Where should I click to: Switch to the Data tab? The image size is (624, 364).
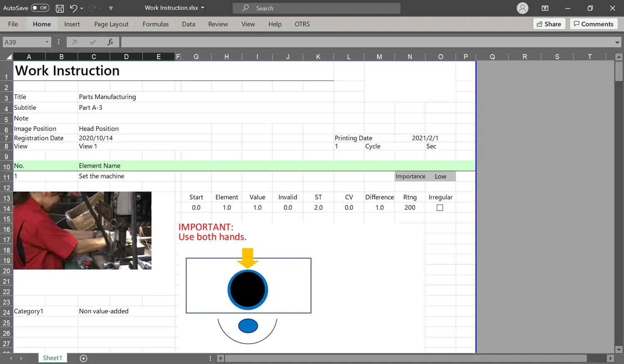tap(189, 24)
